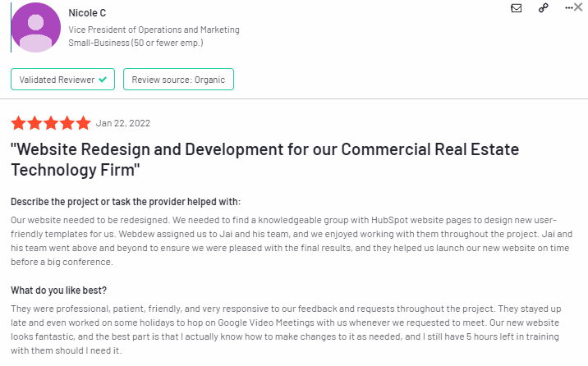The image size is (588, 366).
Task: Click the fourth rating star
Action: pyautogui.click(x=67, y=124)
